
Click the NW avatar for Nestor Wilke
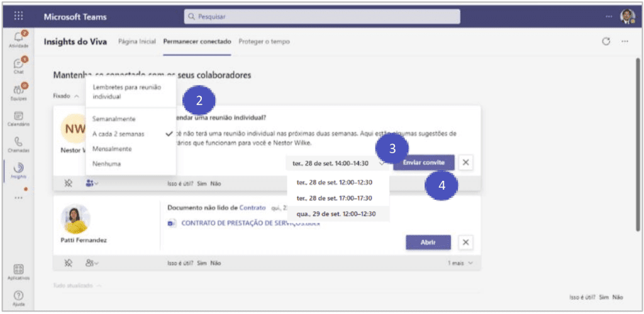tap(74, 129)
